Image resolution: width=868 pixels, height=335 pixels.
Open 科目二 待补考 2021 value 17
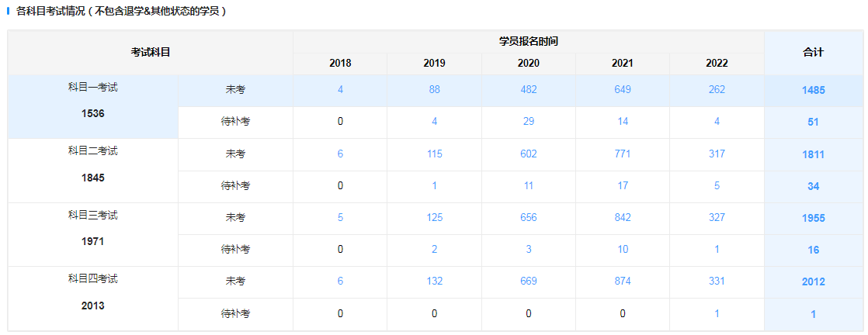point(623,186)
